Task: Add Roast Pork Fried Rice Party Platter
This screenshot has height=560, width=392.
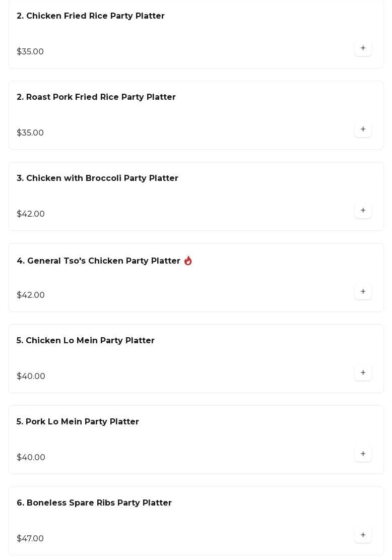Action: pyautogui.click(x=363, y=130)
